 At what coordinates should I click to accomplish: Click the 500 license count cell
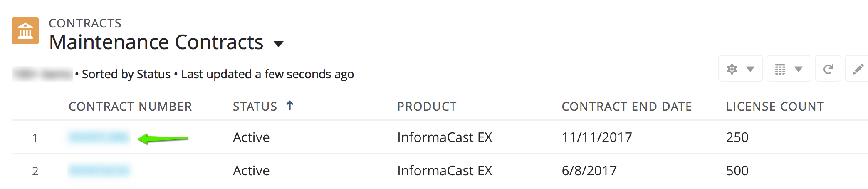click(x=737, y=171)
